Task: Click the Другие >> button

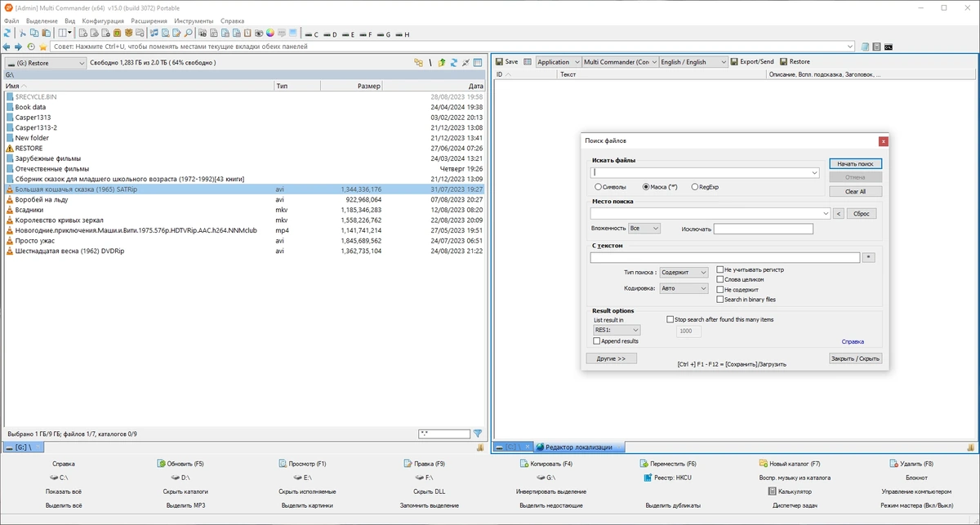Action: 611,358
